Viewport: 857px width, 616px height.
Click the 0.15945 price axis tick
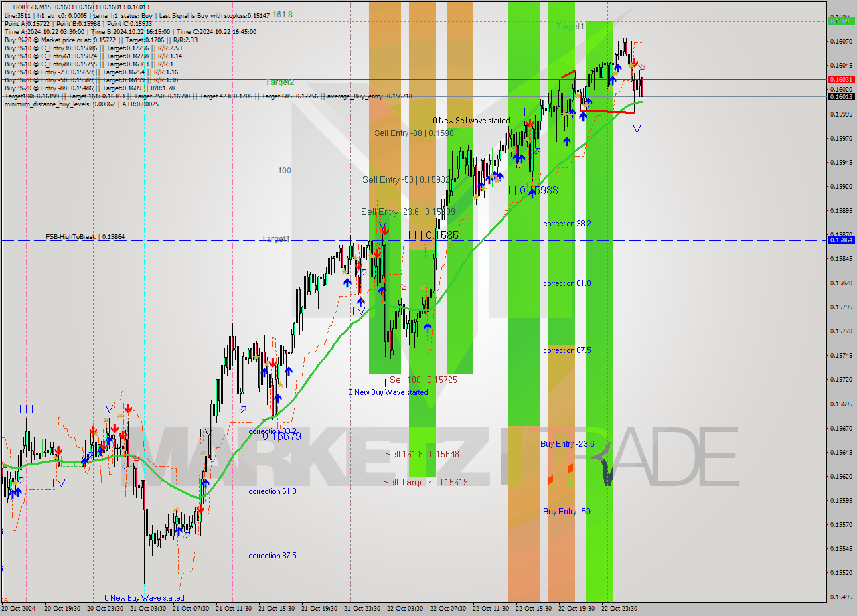[842, 162]
